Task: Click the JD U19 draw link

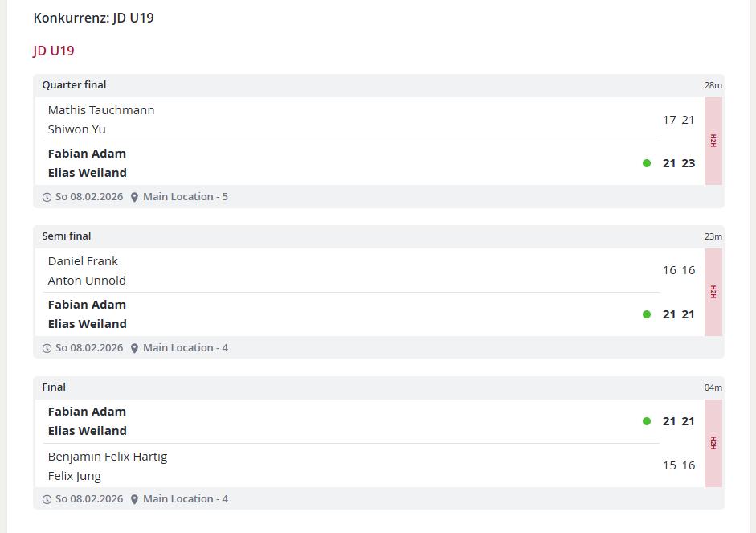Action: 54,51
